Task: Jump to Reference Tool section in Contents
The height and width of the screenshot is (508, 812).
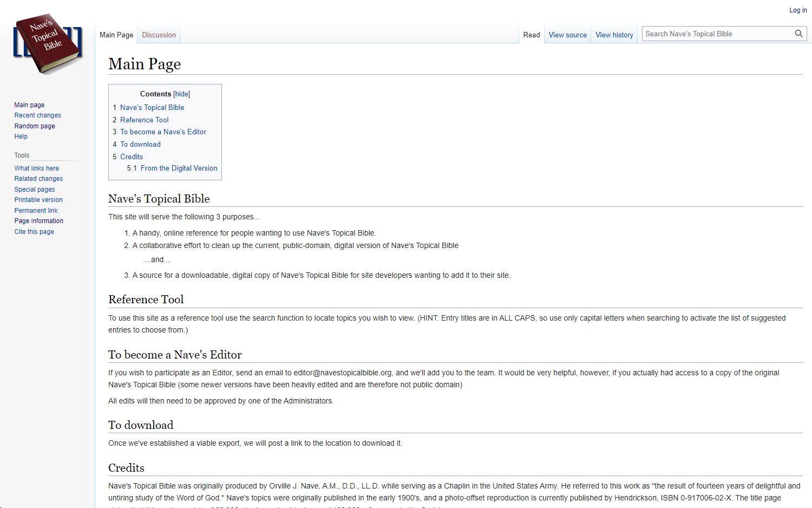Action: point(144,120)
